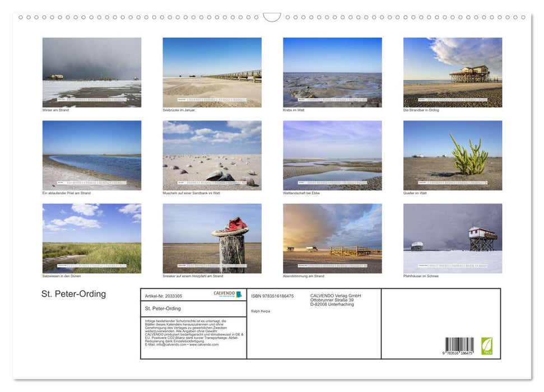
Task: Select the St. Peter-Ording title heading
Action: click(73, 294)
